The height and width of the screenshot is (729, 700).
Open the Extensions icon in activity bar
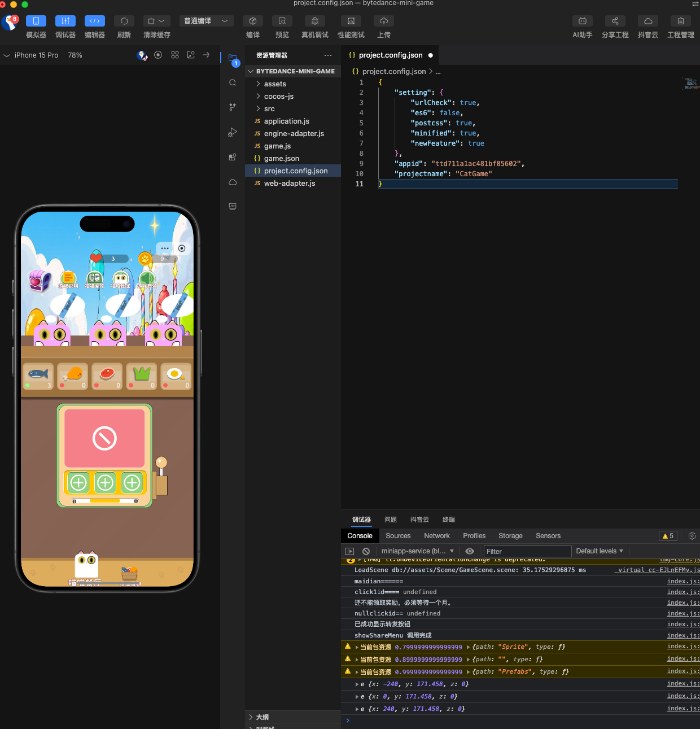tap(233, 157)
